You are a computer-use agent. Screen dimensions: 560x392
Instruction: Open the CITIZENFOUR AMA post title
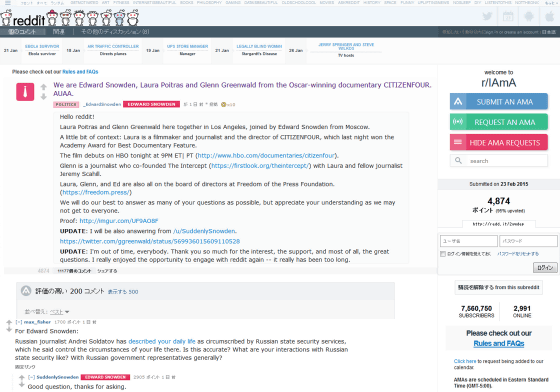(242, 89)
